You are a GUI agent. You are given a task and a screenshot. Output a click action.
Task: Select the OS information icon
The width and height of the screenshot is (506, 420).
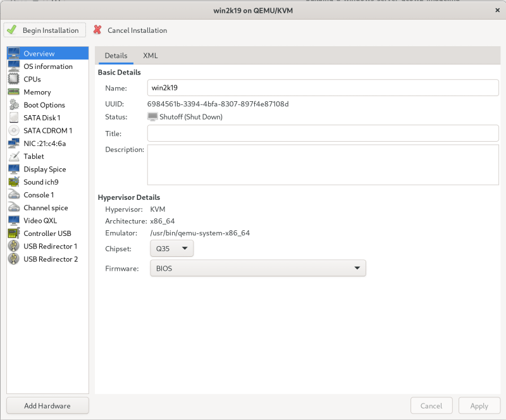(x=14, y=66)
